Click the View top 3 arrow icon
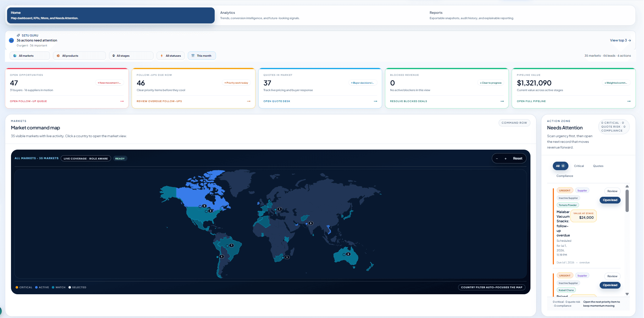644x318 pixels. point(629,40)
